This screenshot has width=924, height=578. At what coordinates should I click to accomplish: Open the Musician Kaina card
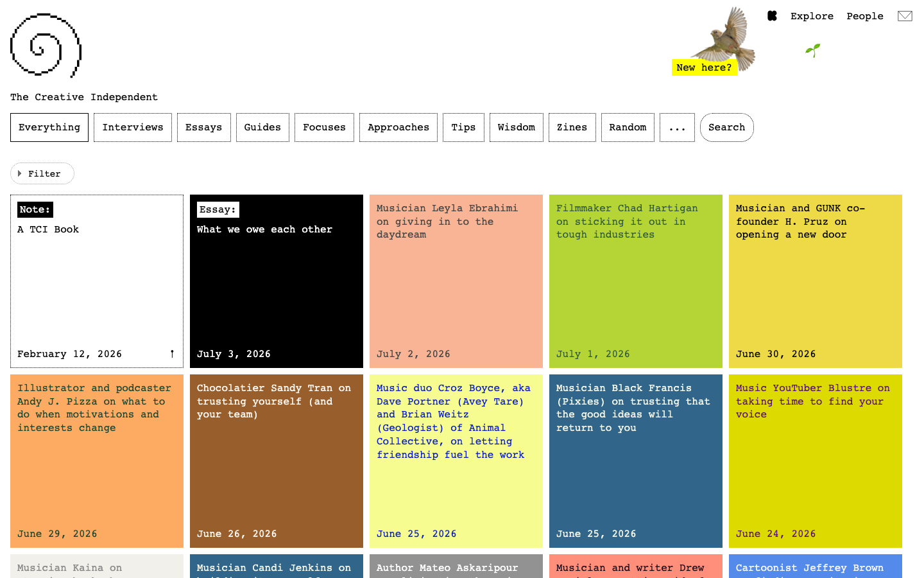97,566
